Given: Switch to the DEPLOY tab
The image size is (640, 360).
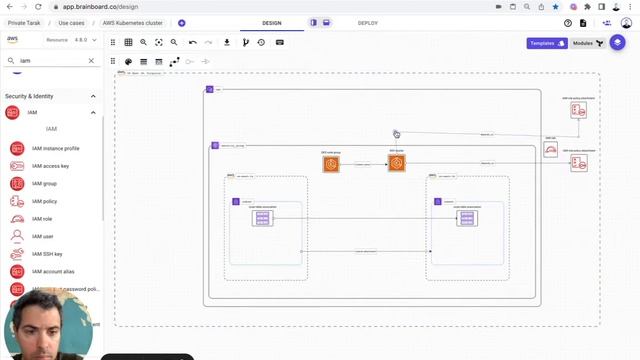Looking at the screenshot, I should point(368,23).
